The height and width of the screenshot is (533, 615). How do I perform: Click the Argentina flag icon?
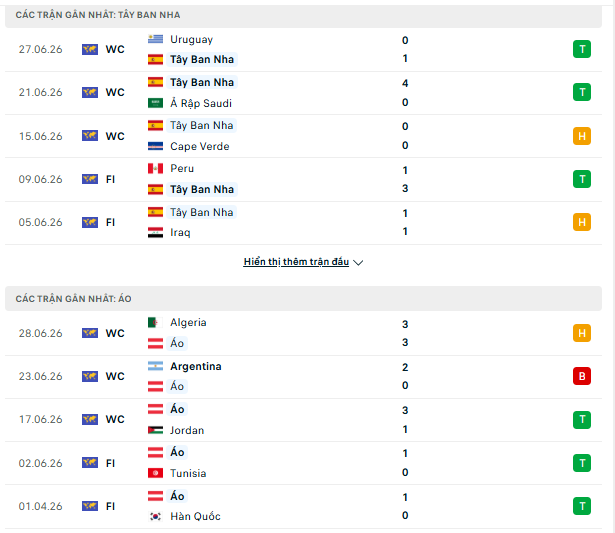click(155, 366)
